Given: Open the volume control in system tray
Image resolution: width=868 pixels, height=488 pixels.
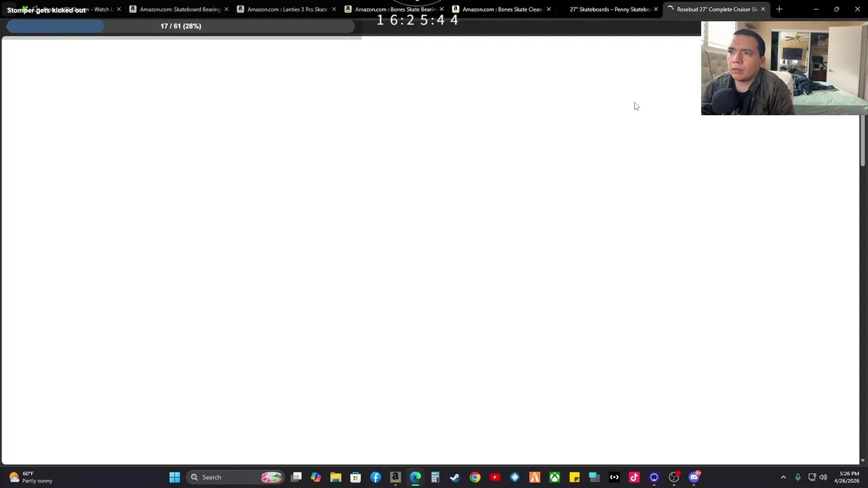Looking at the screenshot, I should coord(823,477).
